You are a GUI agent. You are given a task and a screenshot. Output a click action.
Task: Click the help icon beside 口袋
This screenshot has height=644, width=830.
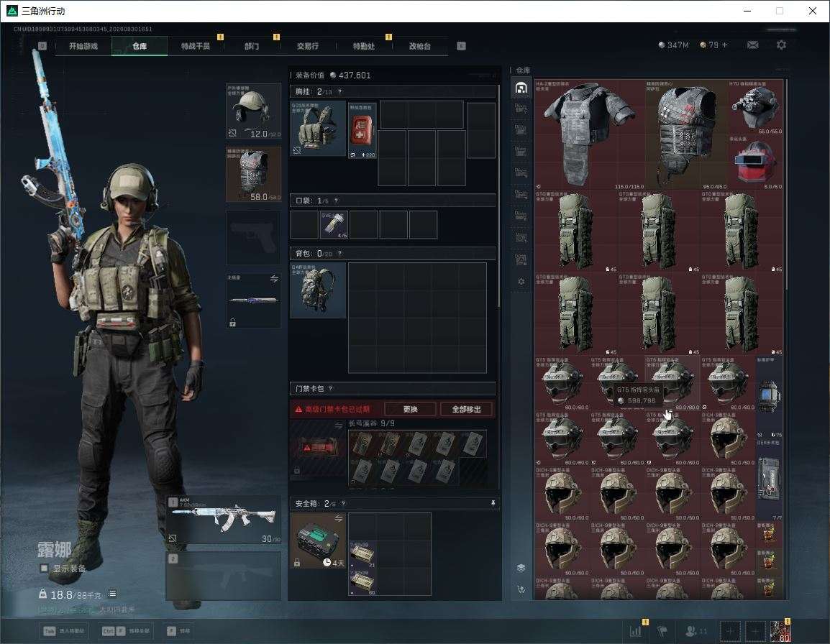coord(336,201)
